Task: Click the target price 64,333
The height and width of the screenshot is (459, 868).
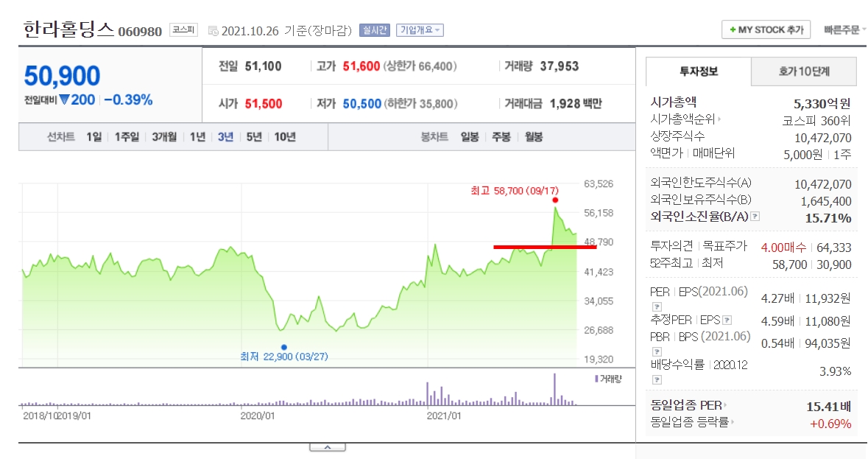Action: pos(833,248)
